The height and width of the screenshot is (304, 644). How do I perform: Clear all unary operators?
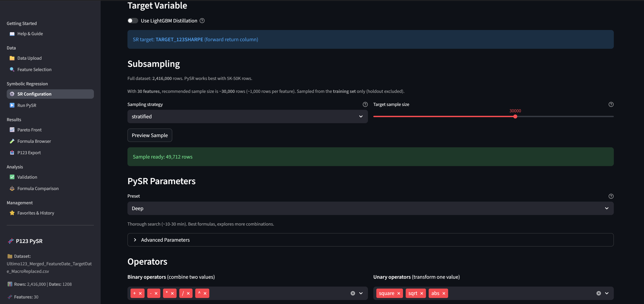click(598, 293)
